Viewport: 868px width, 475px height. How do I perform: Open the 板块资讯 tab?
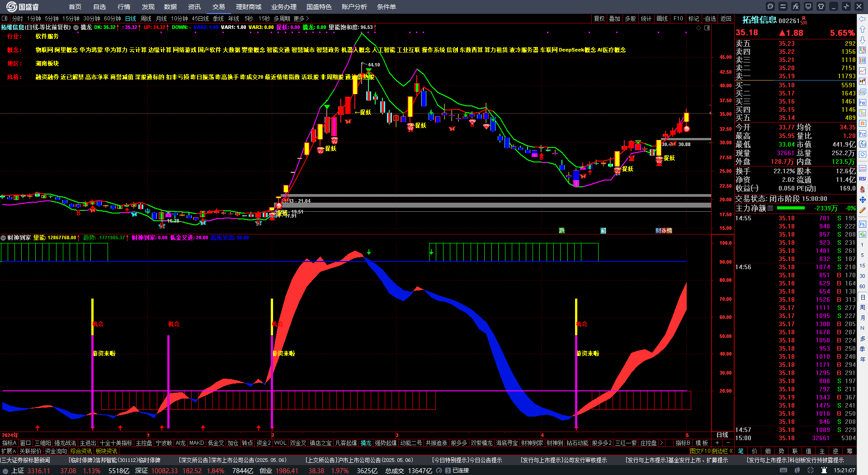click(x=106, y=451)
